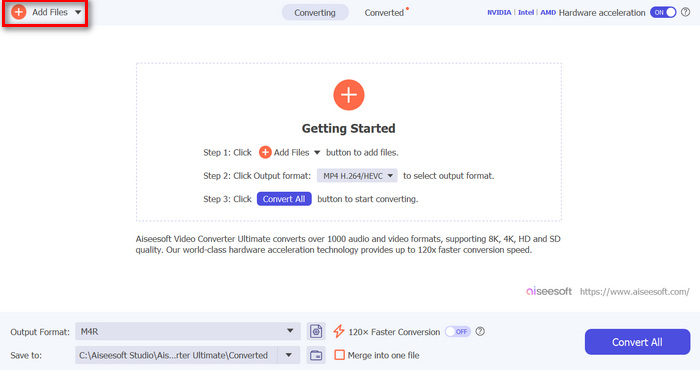The width and height of the screenshot is (700, 370).
Task: Open hardware acceleration help question icon
Action: (686, 12)
